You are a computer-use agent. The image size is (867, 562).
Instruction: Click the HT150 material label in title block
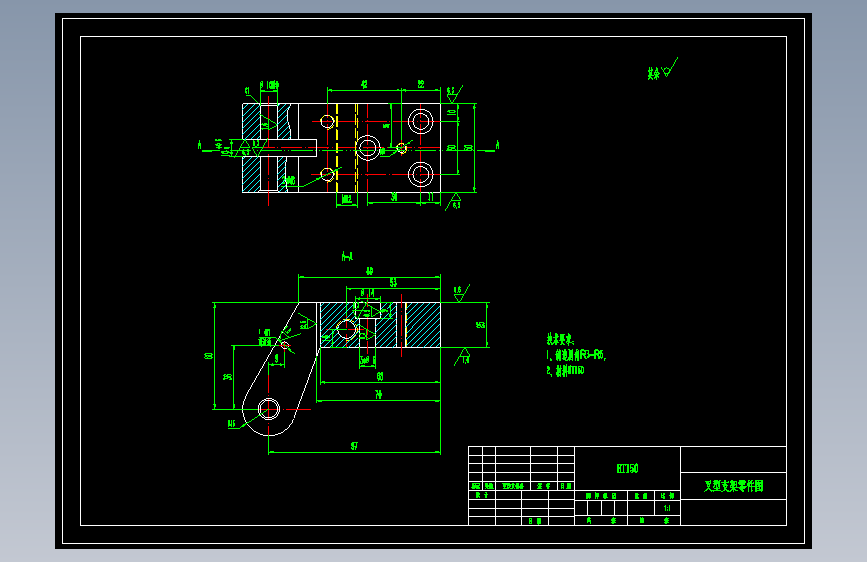coord(628,469)
